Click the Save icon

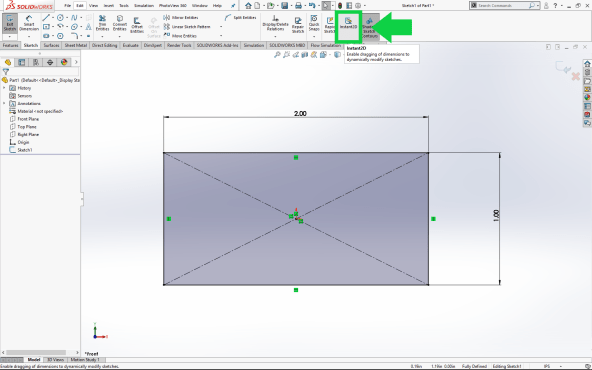(x=285, y=6)
